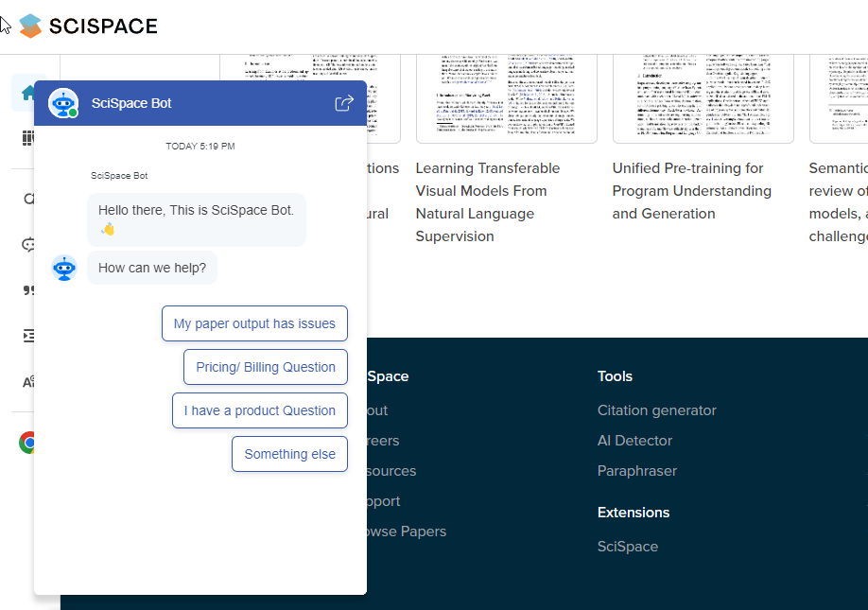Click the 'Hello there, This is SciSpace Bot.' message
This screenshot has height=610, width=868.
197,219
